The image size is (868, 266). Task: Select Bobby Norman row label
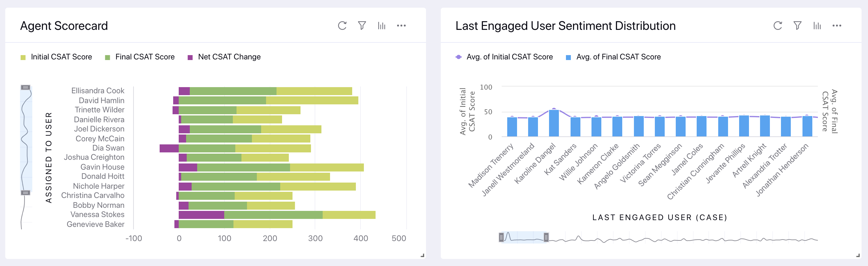[98, 205]
